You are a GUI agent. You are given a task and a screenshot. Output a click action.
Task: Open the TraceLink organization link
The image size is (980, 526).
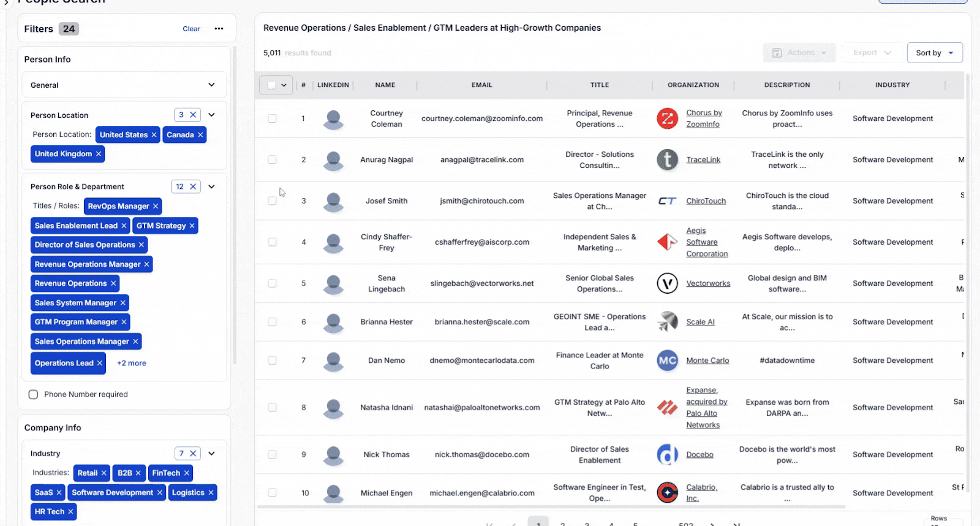tap(703, 160)
